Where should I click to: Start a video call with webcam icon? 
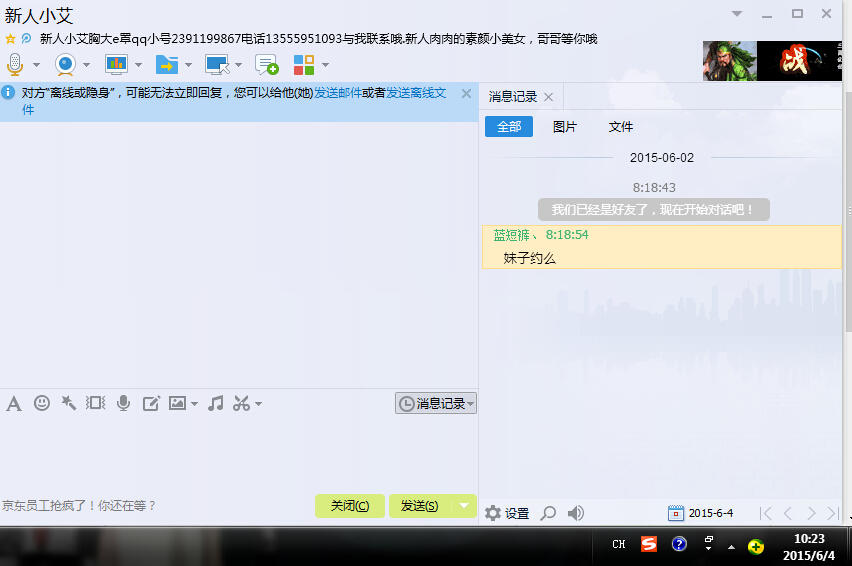click(x=65, y=65)
